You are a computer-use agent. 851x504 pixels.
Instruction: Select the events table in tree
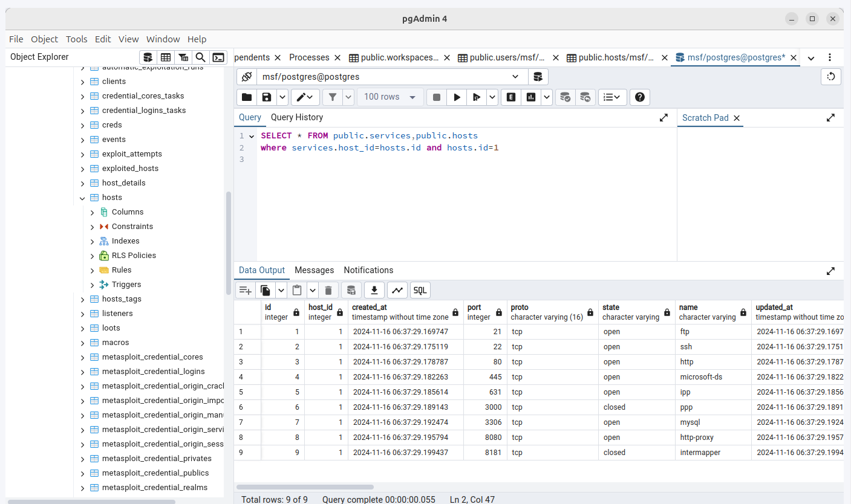tap(114, 140)
